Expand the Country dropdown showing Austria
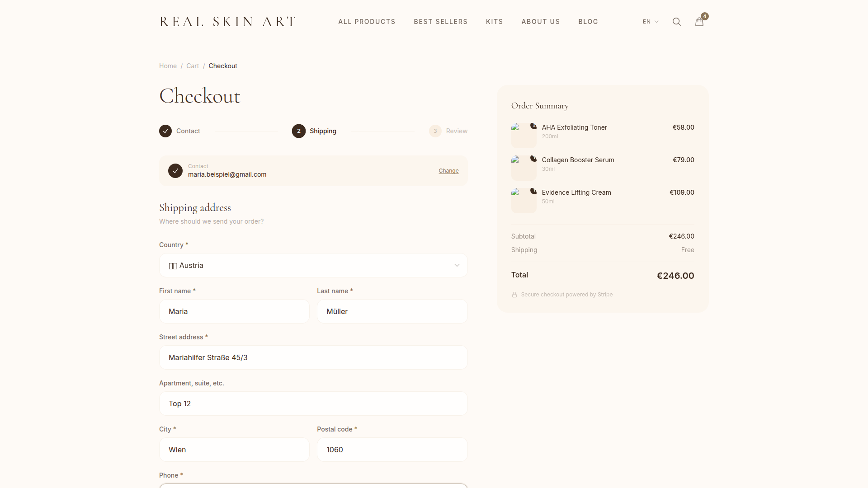Screen dimensions: 868x488 [x=313, y=265]
